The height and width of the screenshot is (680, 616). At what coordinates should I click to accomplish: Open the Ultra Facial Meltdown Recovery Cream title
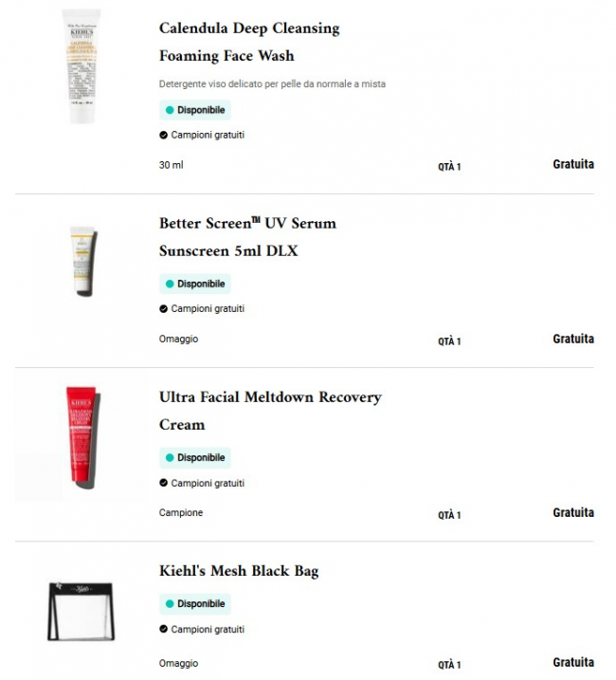pyautogui.click(x=269, y=411)
